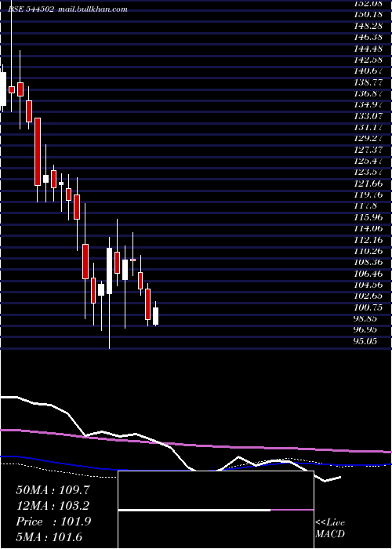This screenshot has width=392, height=549.
Task: Open the <<Live MACD label
Action: [x=330, y=529]
